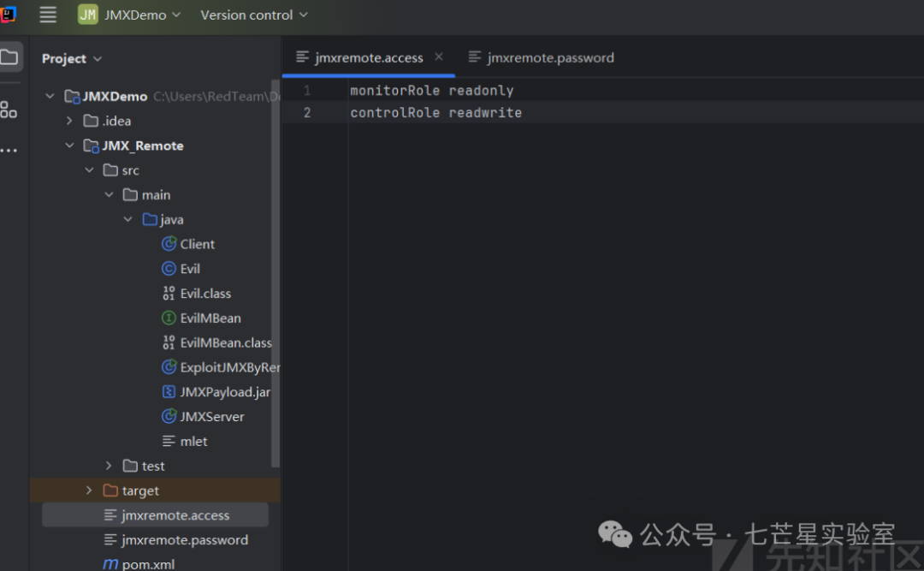Click the JMXPayload.jar archive icon
Image resolution: width=924 pixels, height=571 pixels.
[169, 392]
